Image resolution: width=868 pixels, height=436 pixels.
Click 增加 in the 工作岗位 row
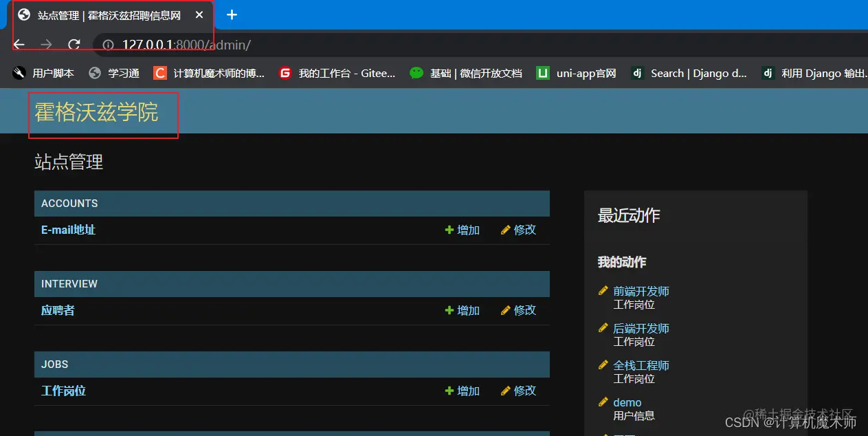tap(463, 391)
